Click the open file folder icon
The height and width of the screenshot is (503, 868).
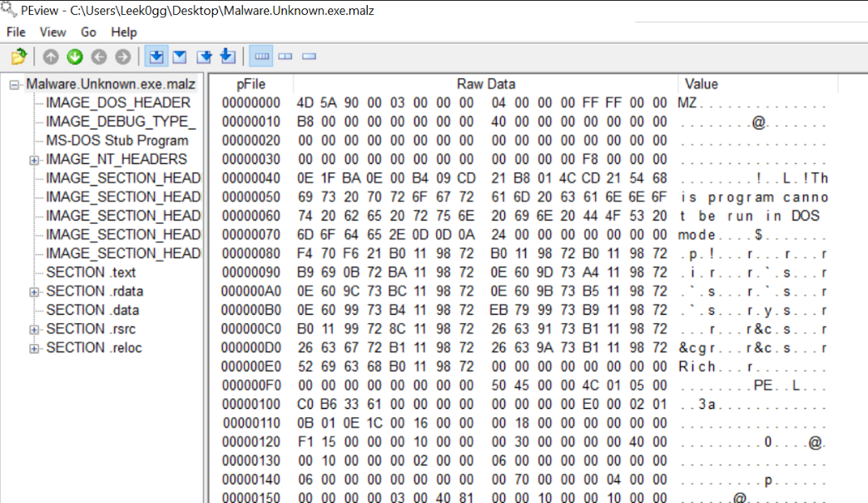tap(18, 57)
